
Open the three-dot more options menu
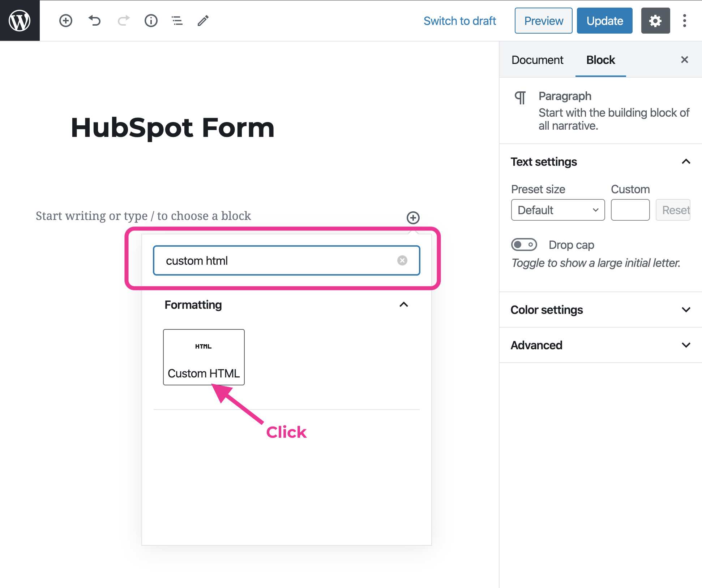pyautogui.click(x=685, y=21)
